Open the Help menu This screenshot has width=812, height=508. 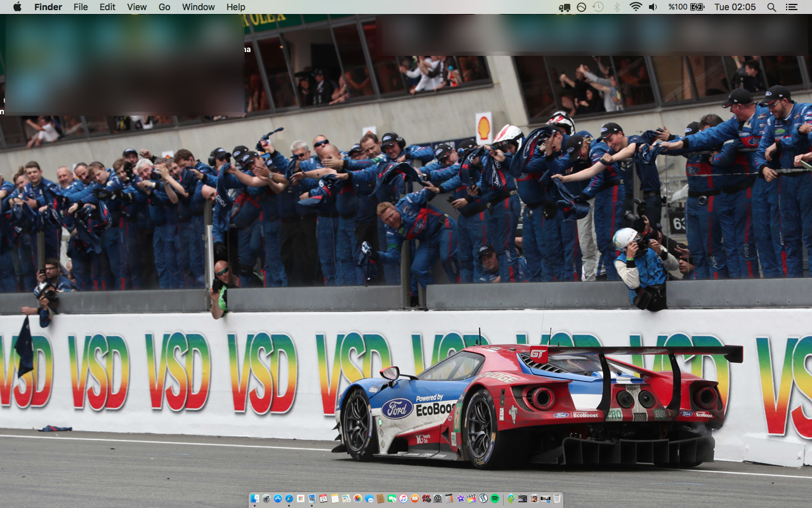coord(236,7)
